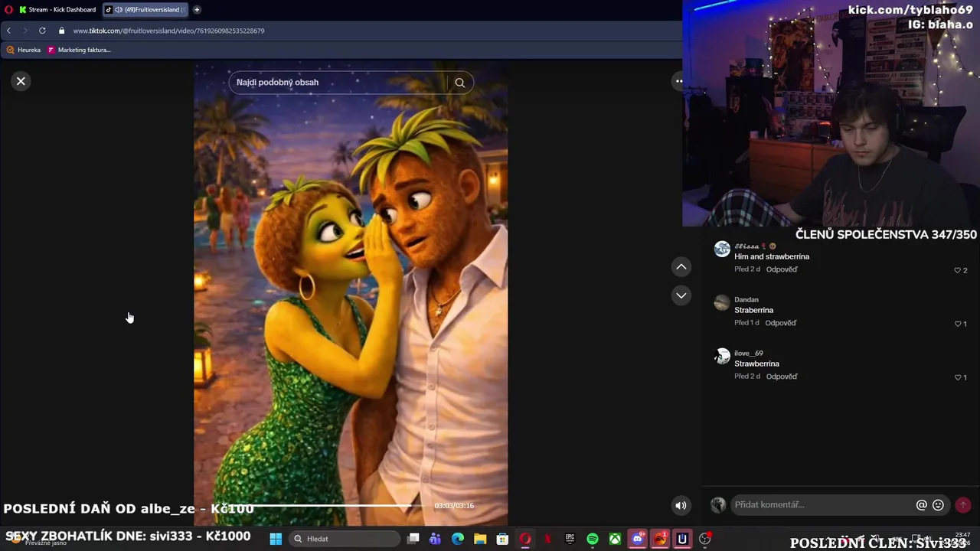Click the taskbar 'Hledat' search box

point(345,539)
